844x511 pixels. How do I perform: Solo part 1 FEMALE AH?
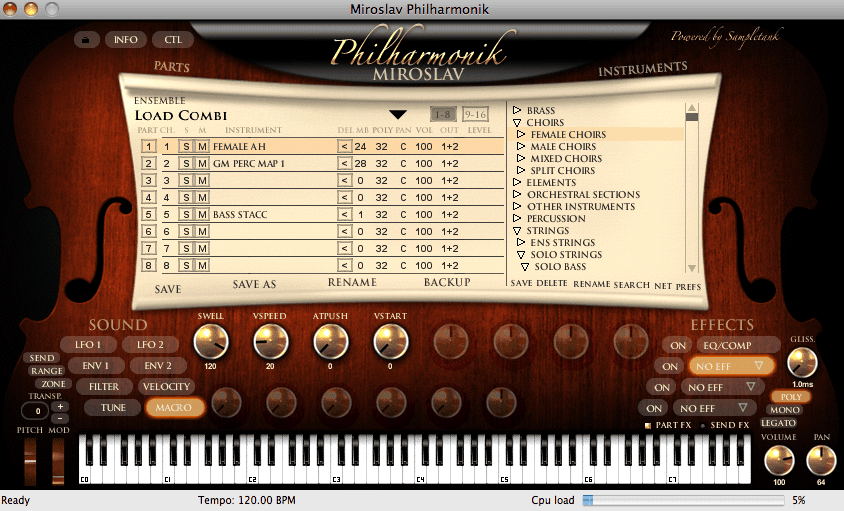click(x=185, y=146)
